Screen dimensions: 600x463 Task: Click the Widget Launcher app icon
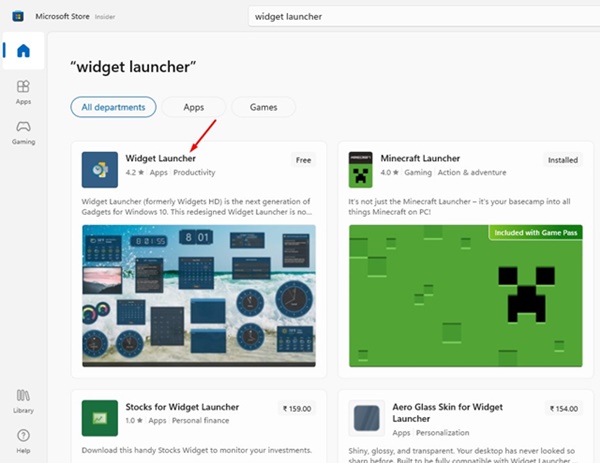point(99,170)
